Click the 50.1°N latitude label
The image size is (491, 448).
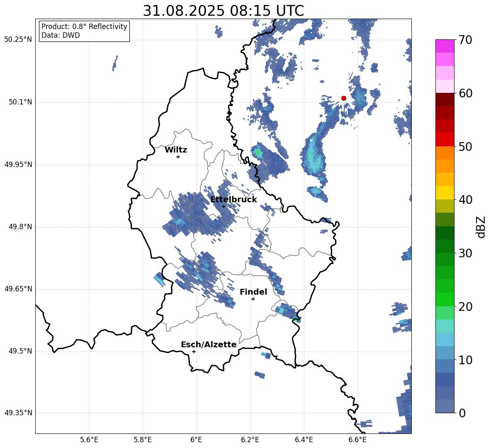20,102
